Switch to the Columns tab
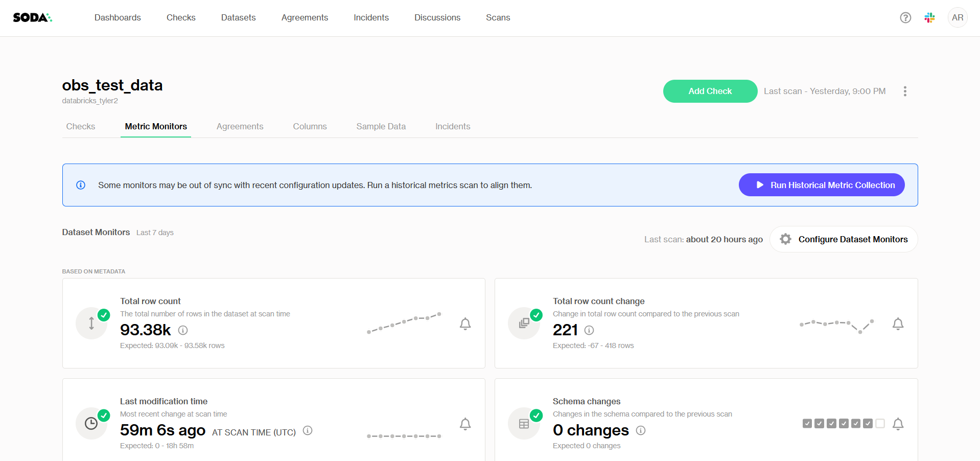The height and width of the screenshot is (461, 980). (310, 127)
